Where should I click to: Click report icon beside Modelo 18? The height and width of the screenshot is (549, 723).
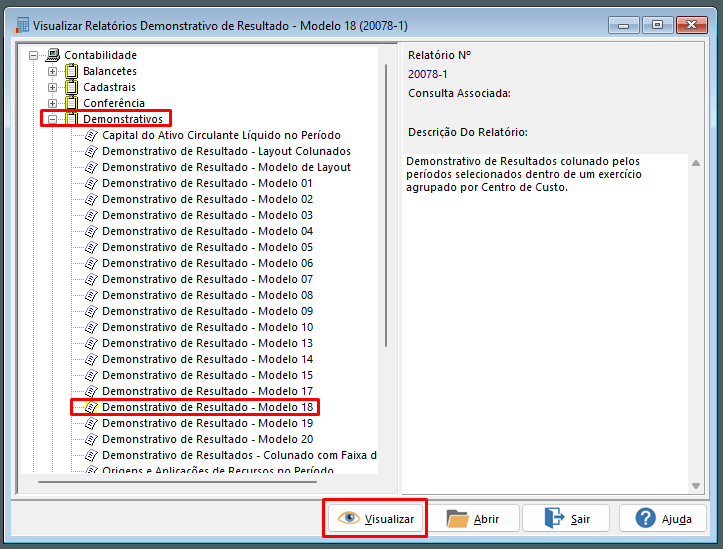pos(91,407)
